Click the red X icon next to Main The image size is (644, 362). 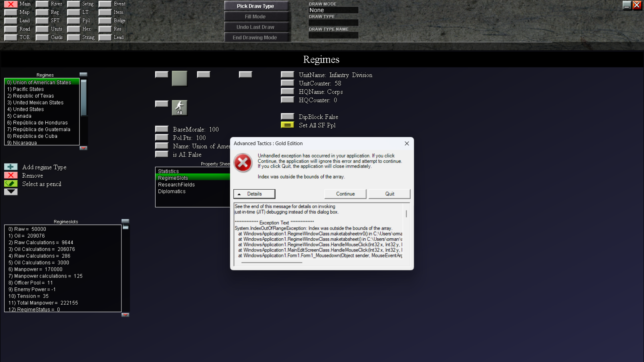[11, 4]
